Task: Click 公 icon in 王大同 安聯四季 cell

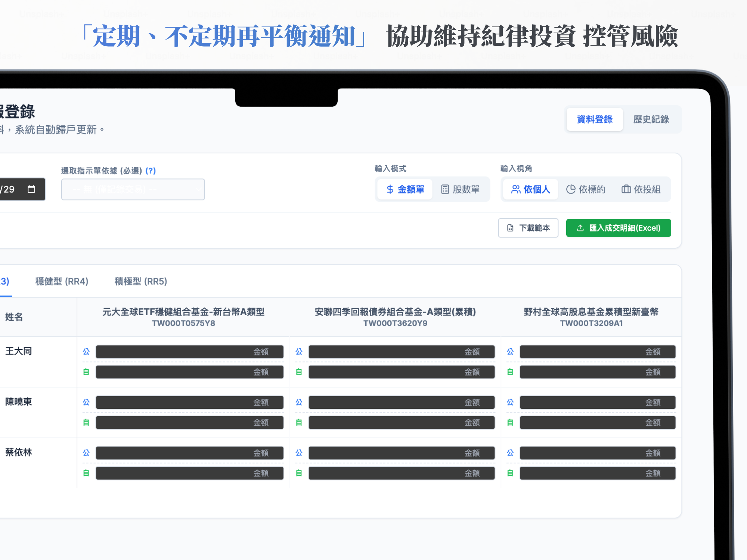Action: (299, 352)
